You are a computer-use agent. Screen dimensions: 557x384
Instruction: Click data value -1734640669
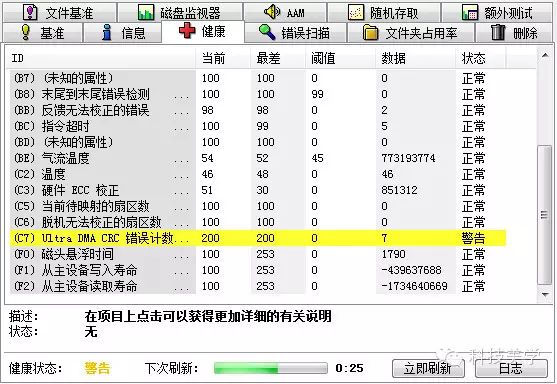[414, 286]
